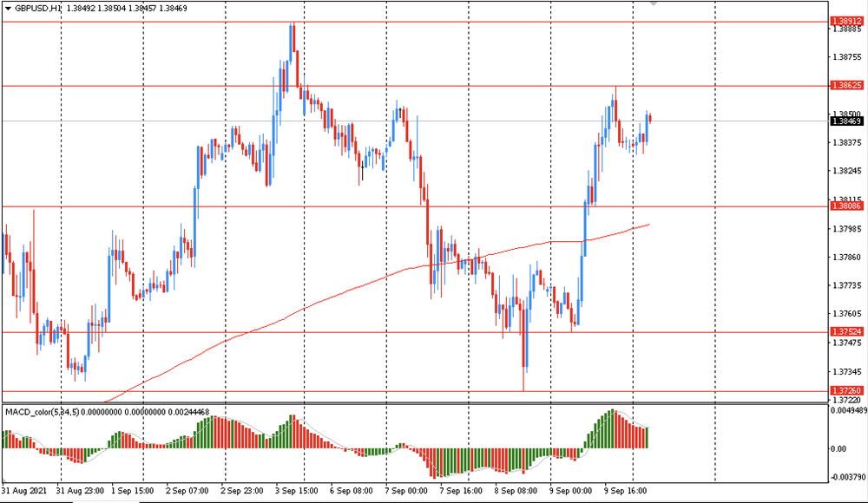This screenshot has width=868, height=503.
Task: Click the 1.38245 price axis value
Action: tap(847, 171)
